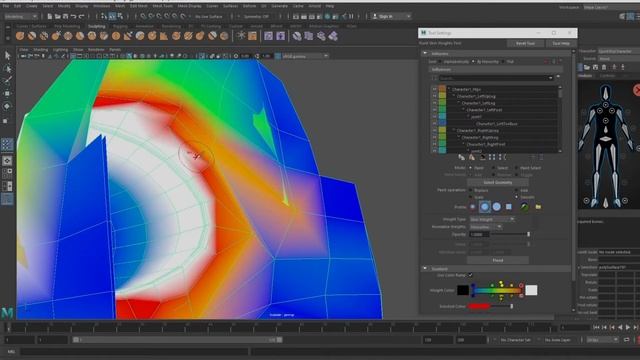This screenshot has width=640, height=360.
Task: Activate the Rotate tool in the toolbox
Action: [7, 106]
